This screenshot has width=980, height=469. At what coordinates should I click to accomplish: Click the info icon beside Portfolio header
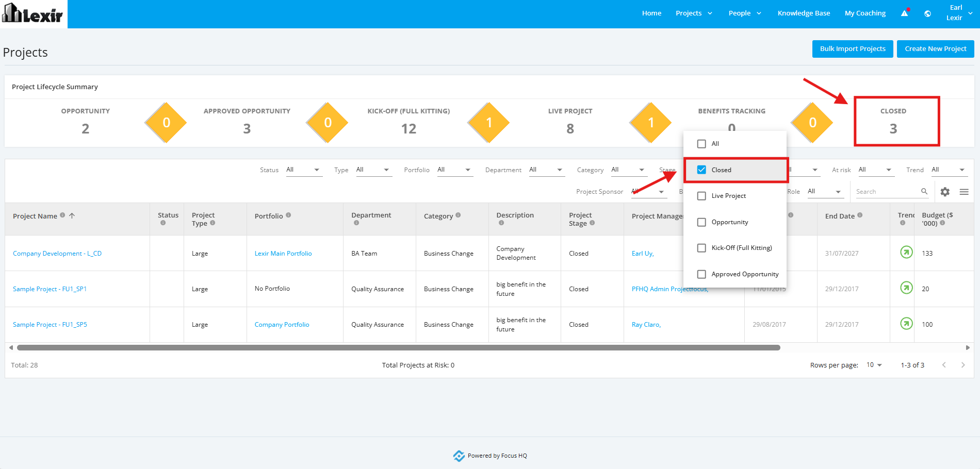point(288,215)
